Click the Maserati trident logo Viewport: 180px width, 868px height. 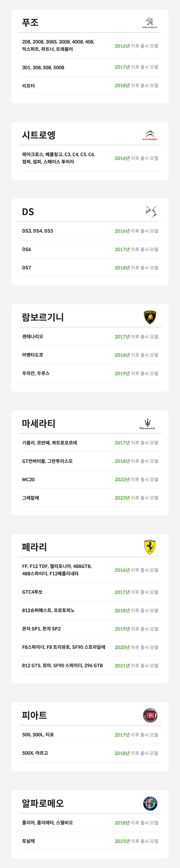point(147,424)
